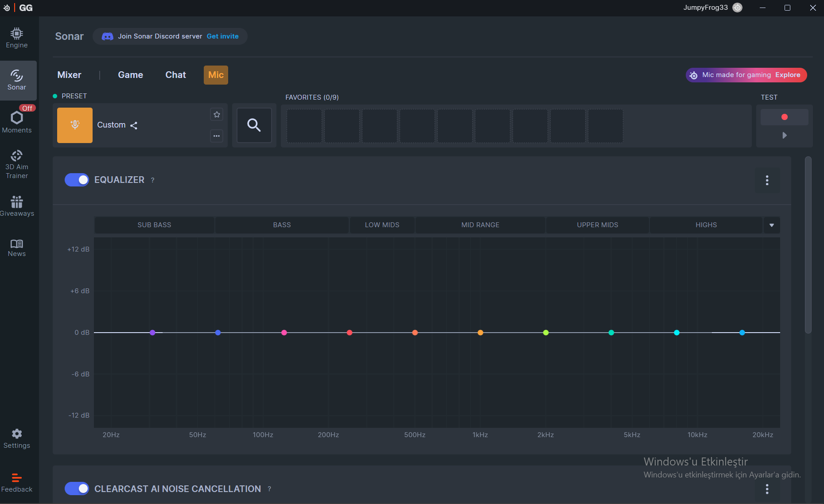Click the red EQ point near 200Hz
Viewport: 824px width, 504px height.
(350, 333)
